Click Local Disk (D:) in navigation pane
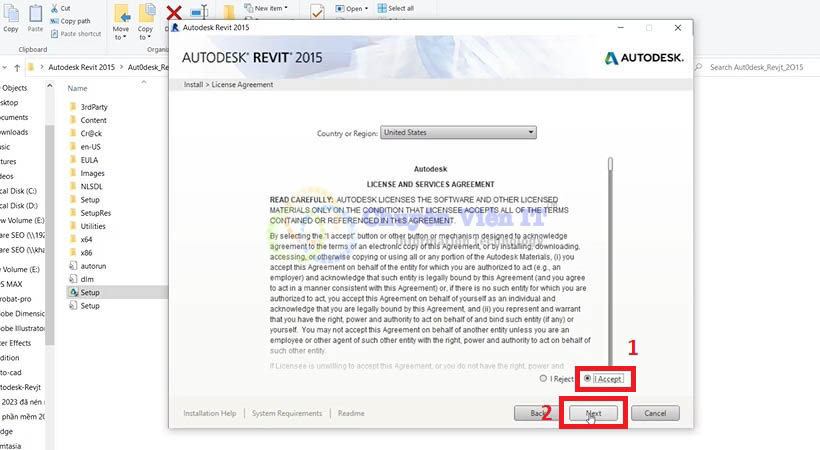This screenshot has width=820, height=450. [x=18, y=206]
